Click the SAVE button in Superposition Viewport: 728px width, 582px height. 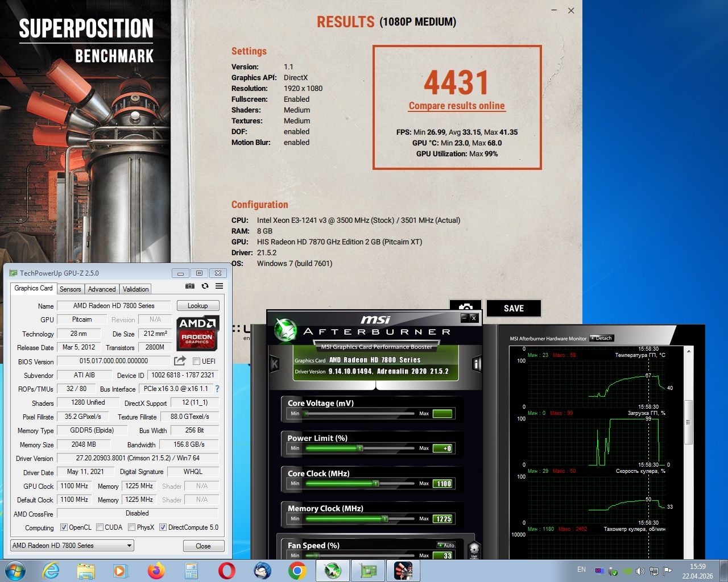point(514,308)
